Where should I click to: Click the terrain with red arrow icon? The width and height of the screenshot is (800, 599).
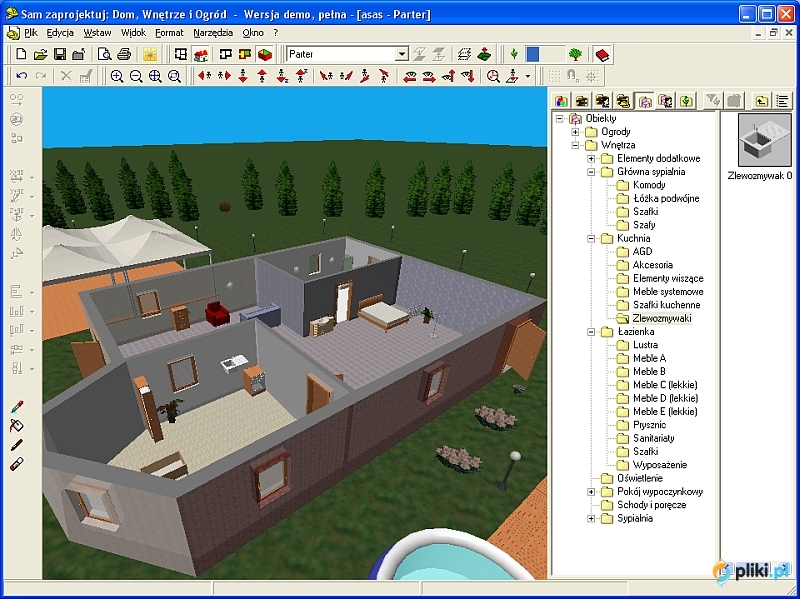tap(484, 54)
